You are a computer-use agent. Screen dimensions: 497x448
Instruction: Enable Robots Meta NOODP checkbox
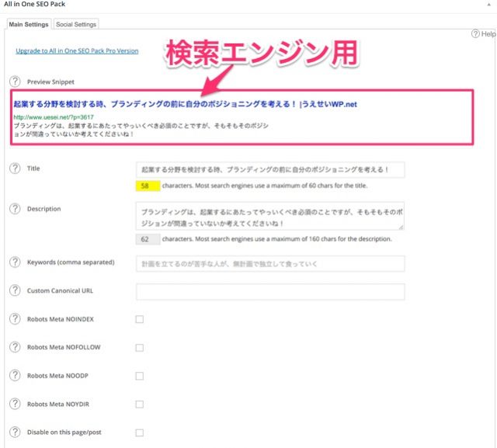(140, 376)
